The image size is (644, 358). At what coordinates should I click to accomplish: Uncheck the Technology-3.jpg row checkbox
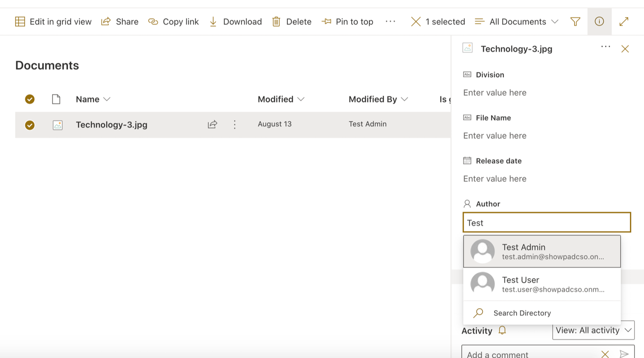pos(30,125)
